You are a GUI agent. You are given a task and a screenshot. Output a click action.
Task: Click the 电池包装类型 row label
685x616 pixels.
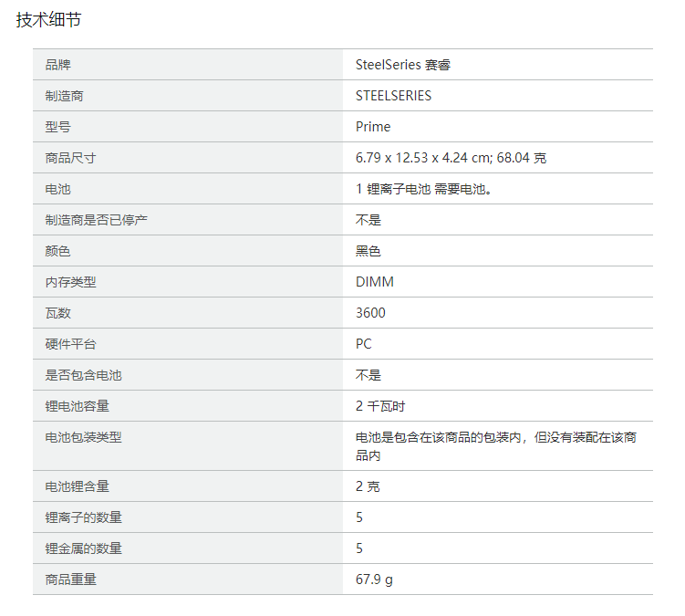click(84, 437)
